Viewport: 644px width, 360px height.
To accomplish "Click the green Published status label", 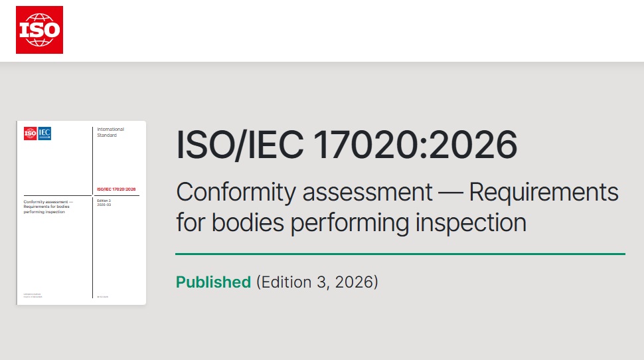I will click(x=213, y=282).
